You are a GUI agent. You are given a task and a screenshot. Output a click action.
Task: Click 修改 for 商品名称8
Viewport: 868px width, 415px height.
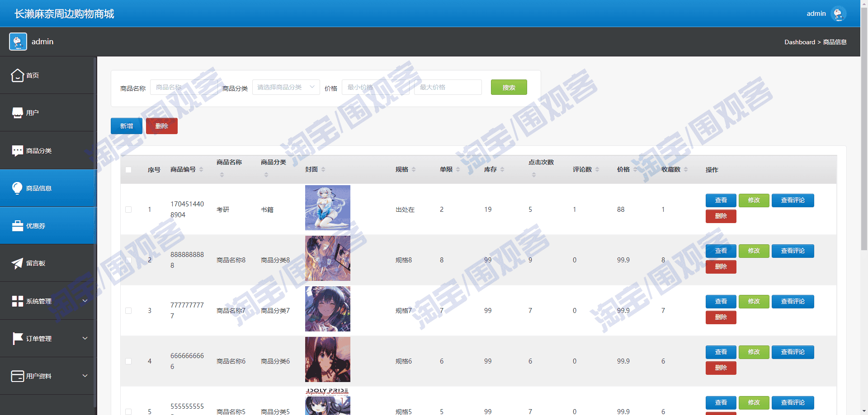[754, 251]
